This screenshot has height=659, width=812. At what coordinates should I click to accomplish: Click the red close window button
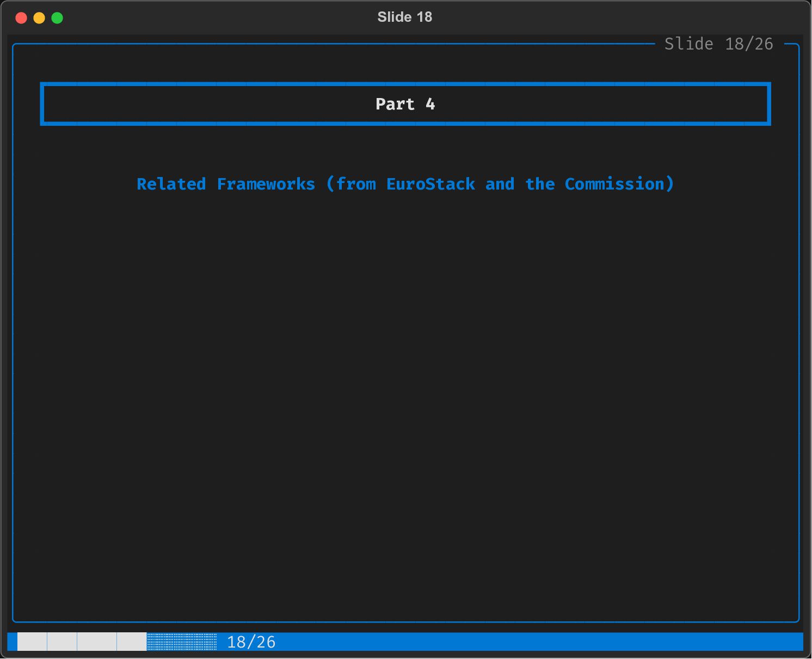tap(21, 18)
